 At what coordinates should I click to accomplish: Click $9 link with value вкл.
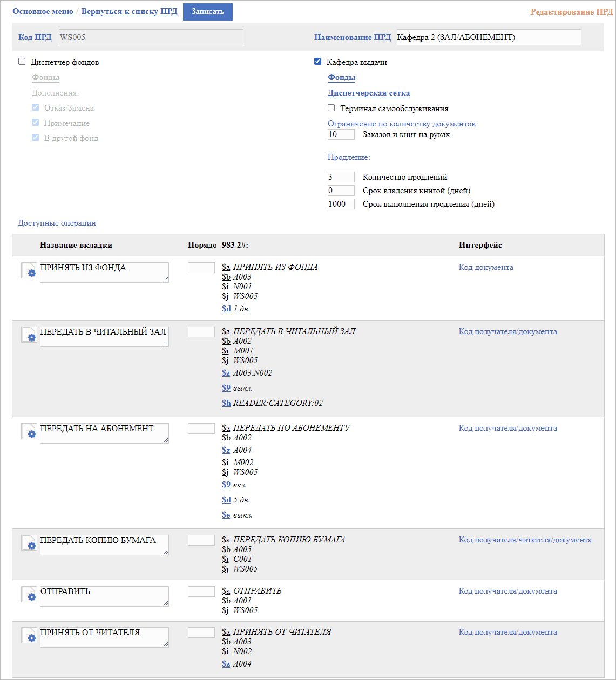pyautogui.click(x=226, y=485)
